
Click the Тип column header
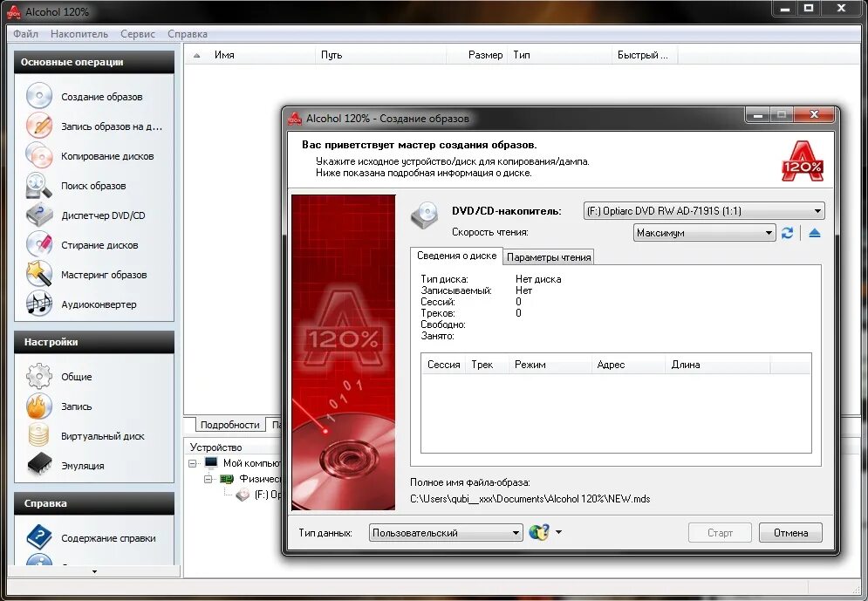560,55
